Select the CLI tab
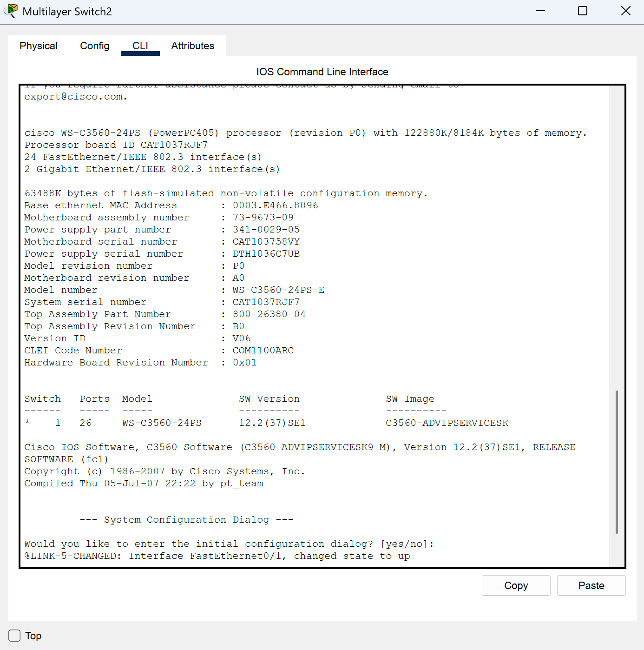Viewport: 644px width, 650px height. pos(140,46)
